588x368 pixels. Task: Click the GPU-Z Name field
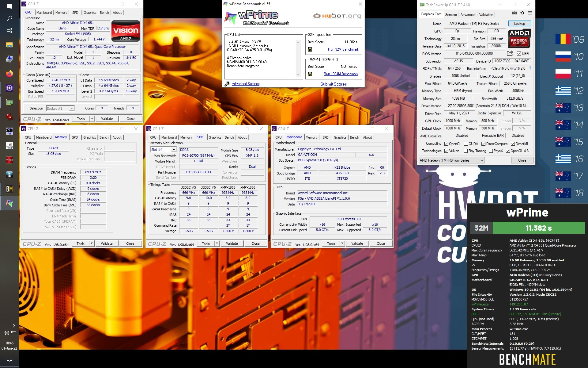pos(474,24)
